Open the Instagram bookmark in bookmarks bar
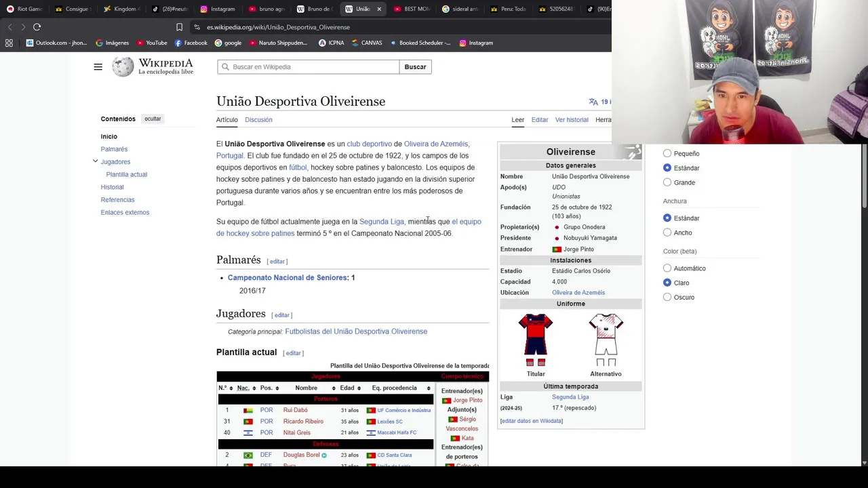Viewport: 868px width, 488px height. [476, 43]
